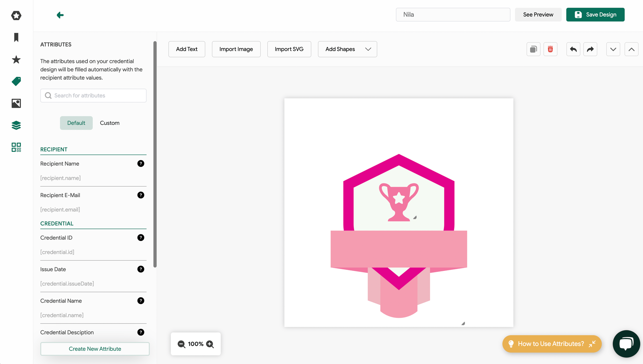
Task: Show help for Recipient E-Mail
Action: (x=141, y=195)
